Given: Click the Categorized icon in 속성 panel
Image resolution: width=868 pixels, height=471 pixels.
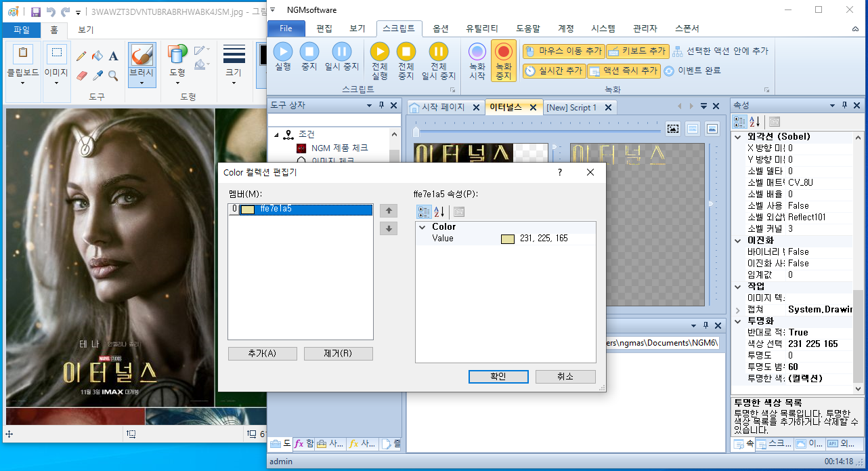Looking at the screenshot, I should click(x=739, y=122).
